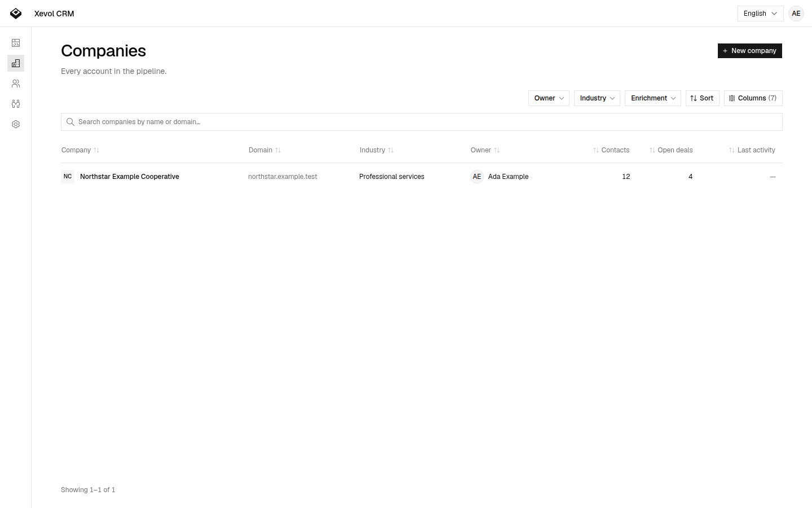
Task: Open the English language dropdown
Action: (760, 14)
